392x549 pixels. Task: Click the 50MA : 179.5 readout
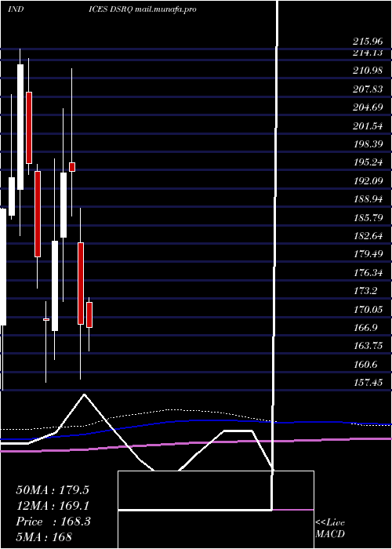(x=53, y=490)
